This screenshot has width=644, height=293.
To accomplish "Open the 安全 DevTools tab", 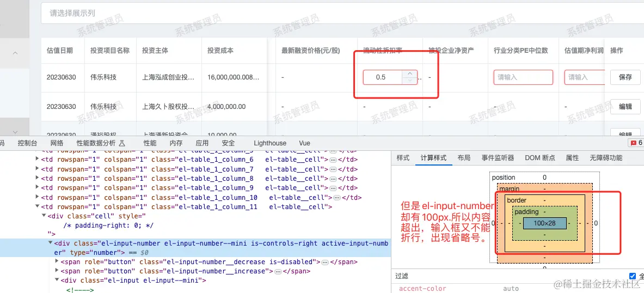I will 228,143.
